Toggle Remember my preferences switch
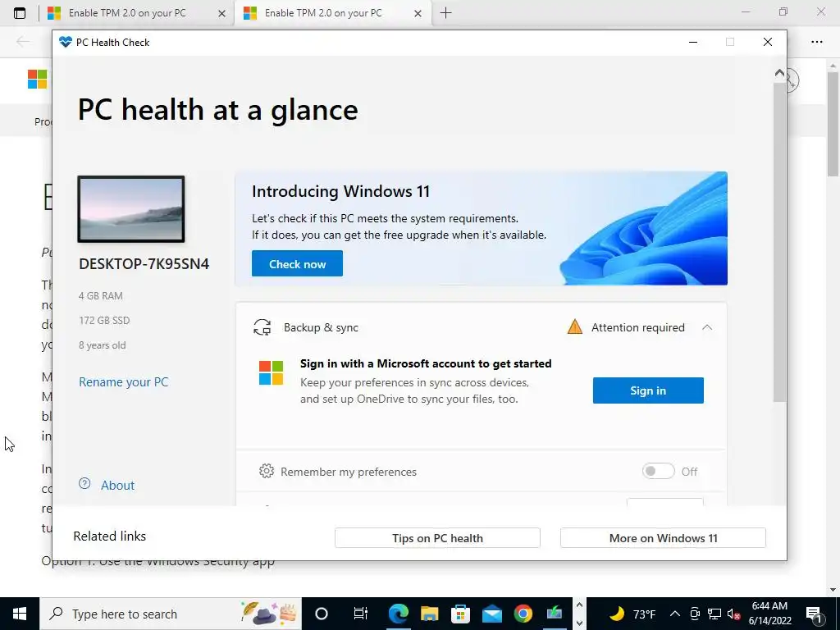The width and height of the screenshot is (840, 630). pos(659,471)
